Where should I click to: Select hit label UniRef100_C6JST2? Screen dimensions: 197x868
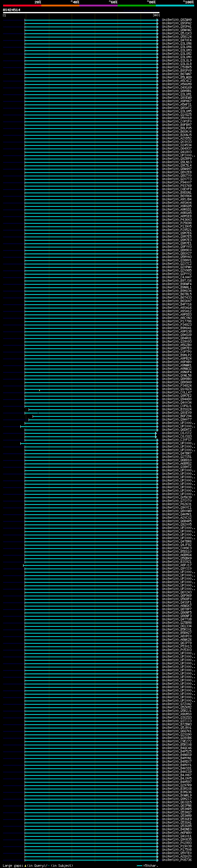click(x=177, y=433)
